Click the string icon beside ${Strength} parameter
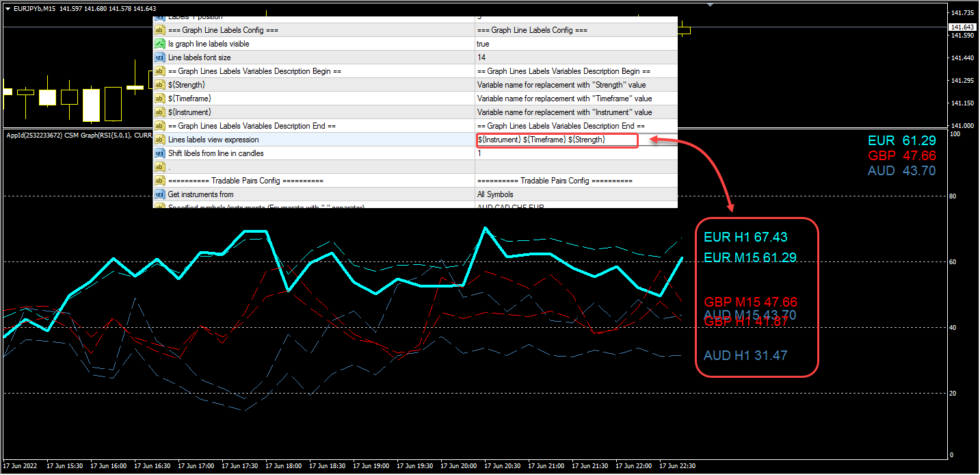This screenshot has height=475, width=980. [x=159, y=85]
